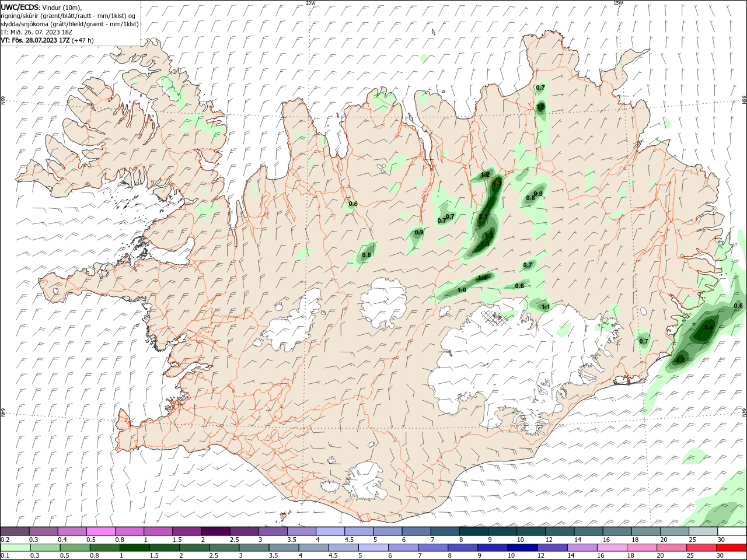
Task: Click the white Mýrdalsjökull glacier near the south coast
Action: point(366,481)
